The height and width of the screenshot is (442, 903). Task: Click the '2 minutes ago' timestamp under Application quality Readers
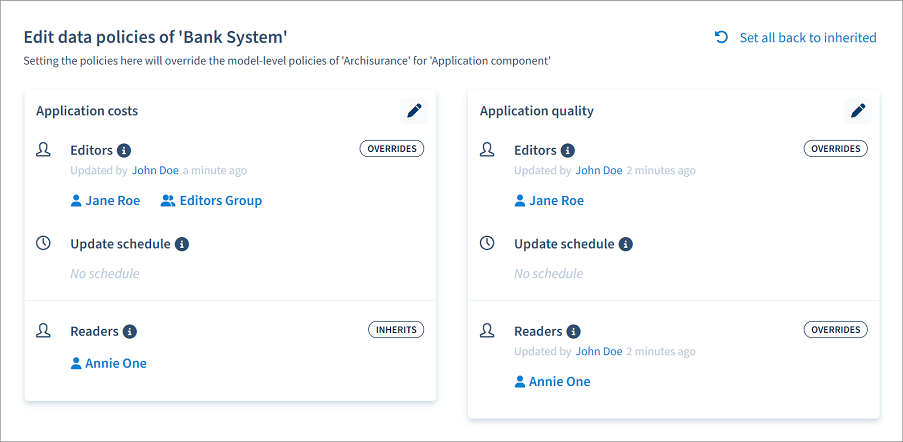661,352
